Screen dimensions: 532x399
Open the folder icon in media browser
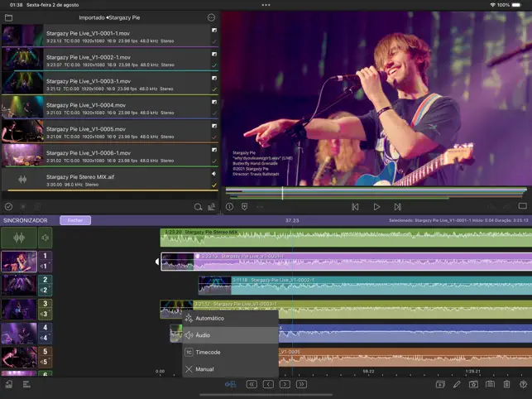pos(9,17)
